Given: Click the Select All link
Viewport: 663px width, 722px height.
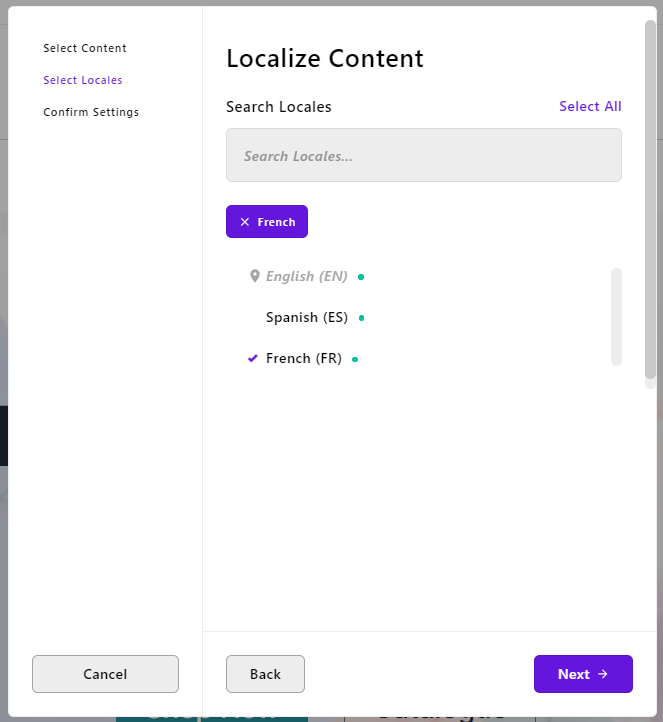Looking at the screenshot, I should 590,106.
